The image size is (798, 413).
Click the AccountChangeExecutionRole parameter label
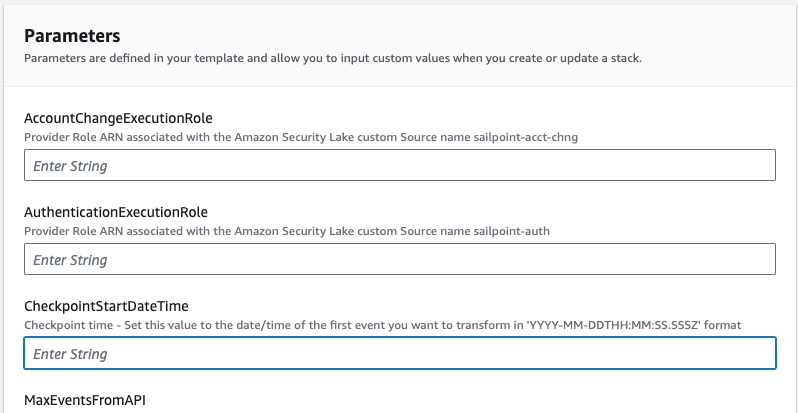[118, 118]
